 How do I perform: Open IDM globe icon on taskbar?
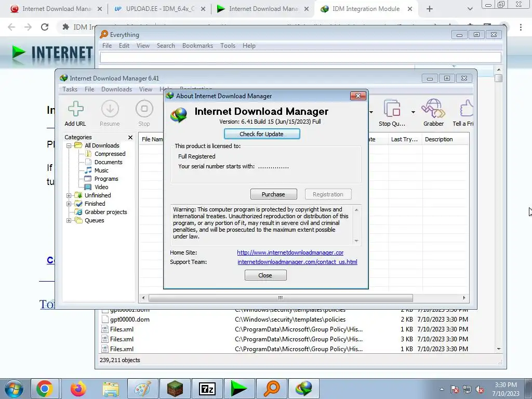[304, 389]
